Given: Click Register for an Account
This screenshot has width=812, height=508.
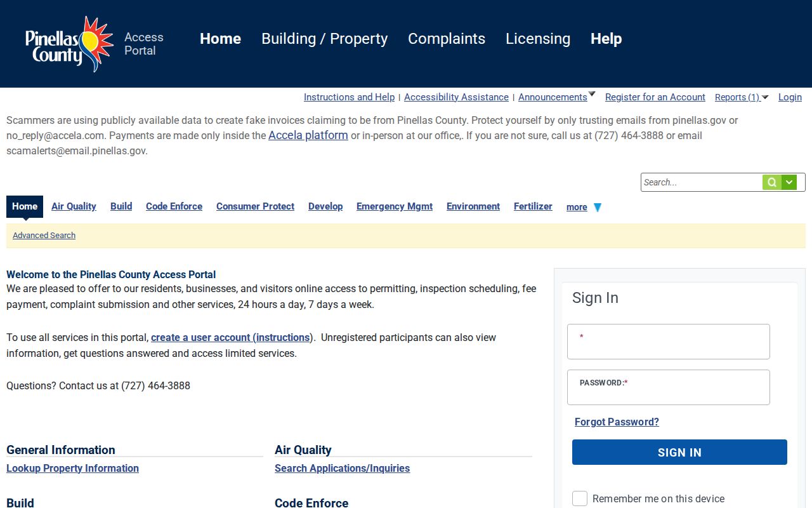Looking at the screenshot, I should [x=655, y=97].
